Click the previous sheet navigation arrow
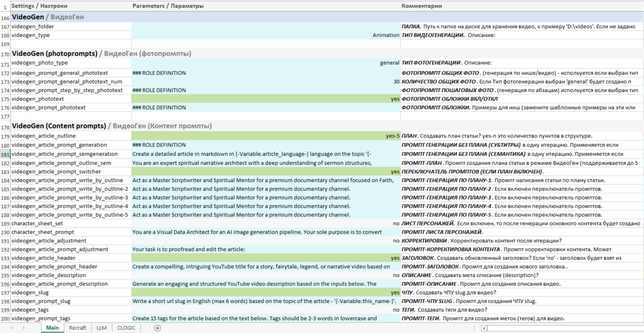 coord(12,328)
